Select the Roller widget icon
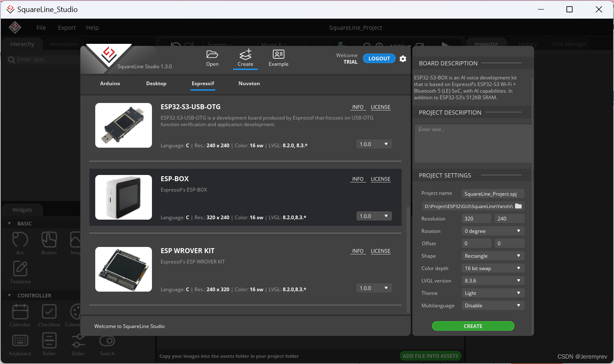This screenshot has width=614, height=364. click(49, 340)
